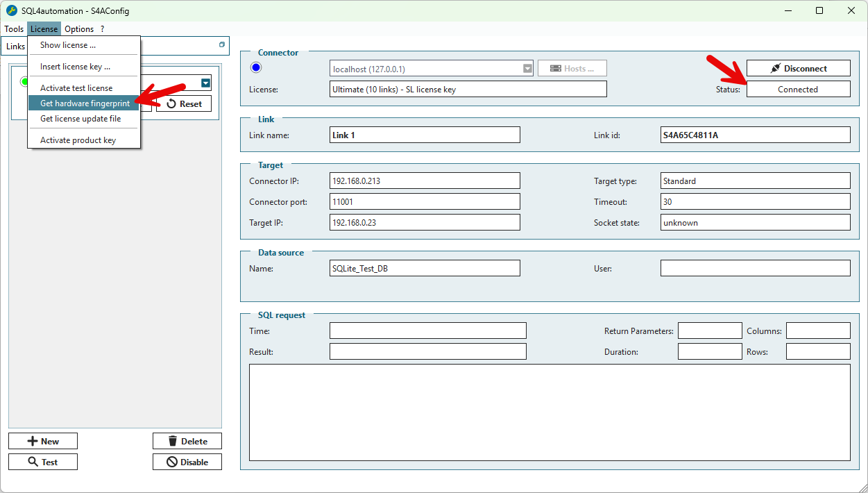Click the Test button

(x=43, y=462)
